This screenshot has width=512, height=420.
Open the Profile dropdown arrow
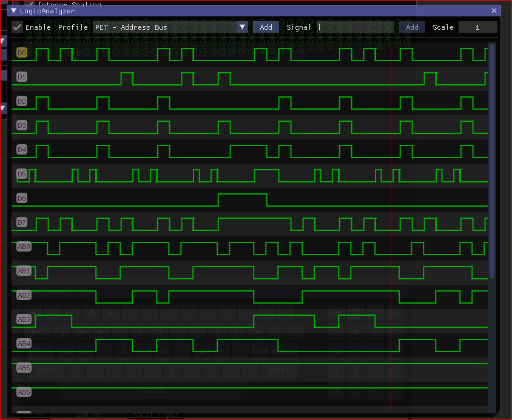click(x=243, y=27)
